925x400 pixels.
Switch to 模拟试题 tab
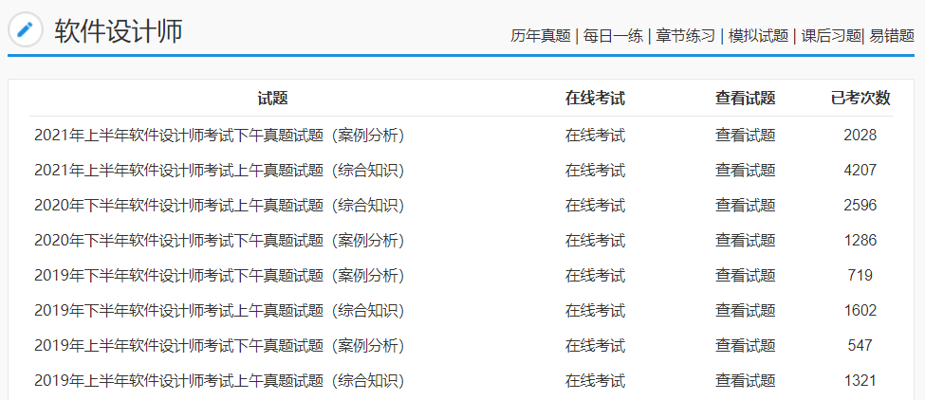coord(758,36)
